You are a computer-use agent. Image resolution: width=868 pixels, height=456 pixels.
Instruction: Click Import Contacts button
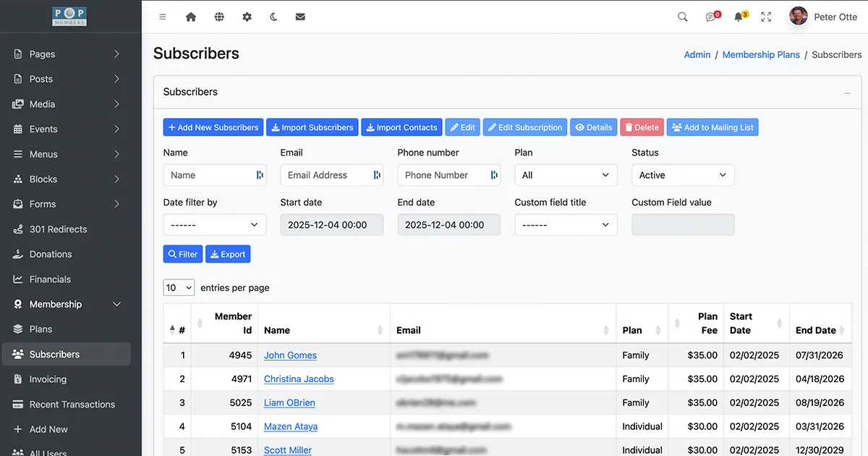(401, 127)
